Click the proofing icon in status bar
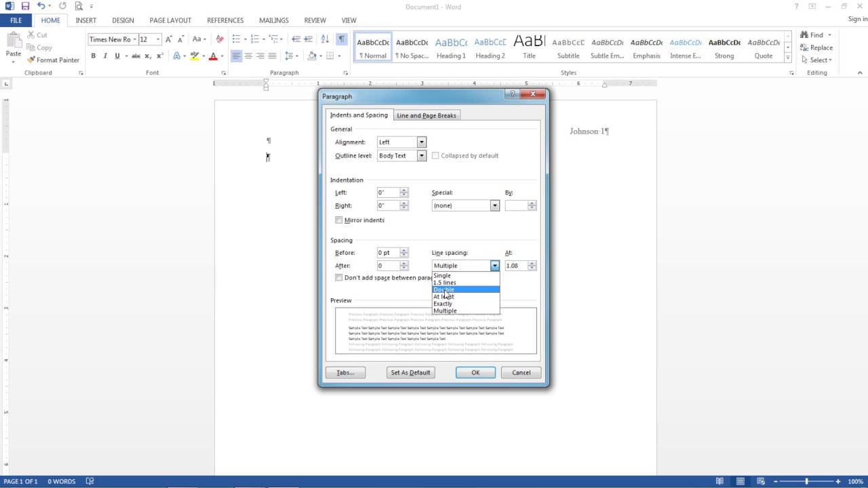This screenshot has width=868, height=488. click(90, 481)
